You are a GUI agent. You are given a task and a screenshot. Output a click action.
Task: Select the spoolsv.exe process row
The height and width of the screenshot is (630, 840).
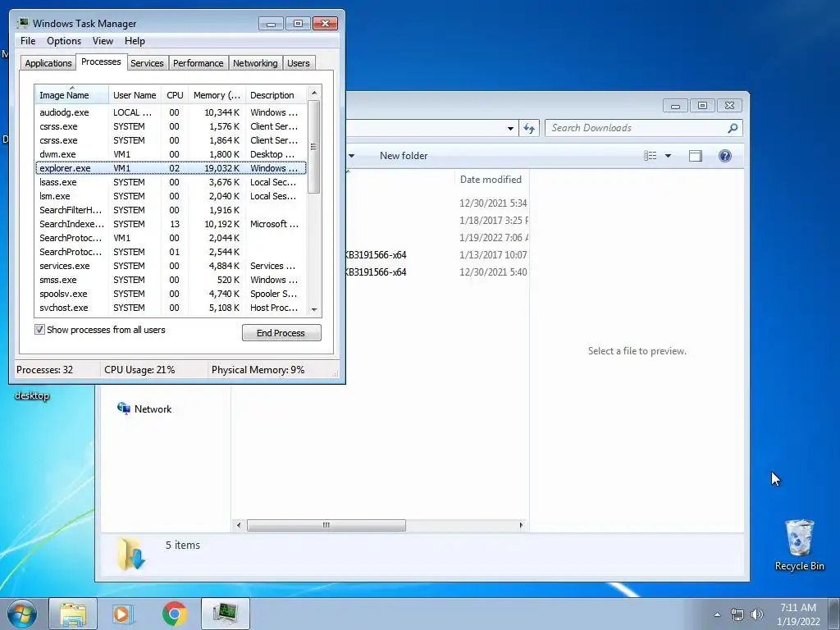[x=171, y=294]
